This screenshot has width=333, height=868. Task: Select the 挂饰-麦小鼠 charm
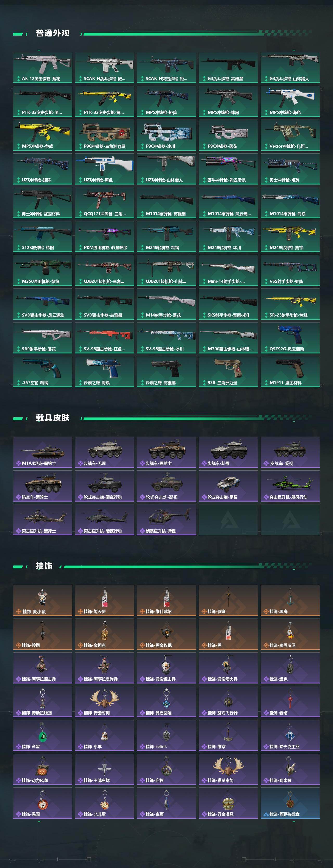(x=42, y=600)
